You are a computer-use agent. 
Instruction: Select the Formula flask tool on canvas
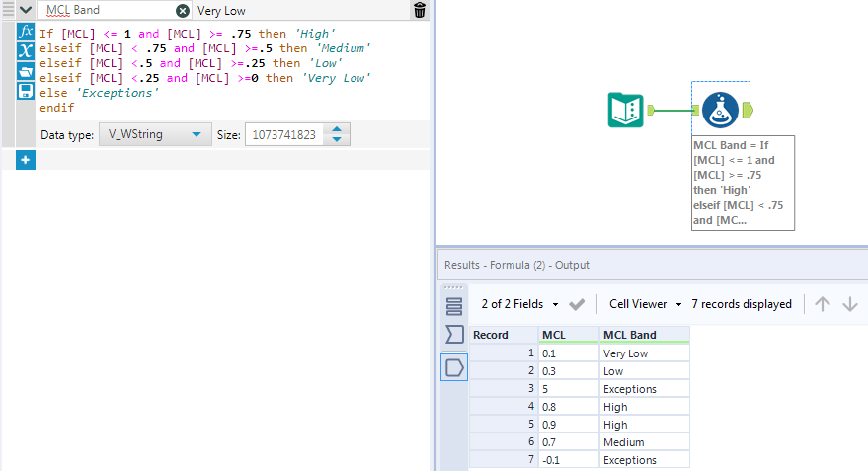pos(720,111)
